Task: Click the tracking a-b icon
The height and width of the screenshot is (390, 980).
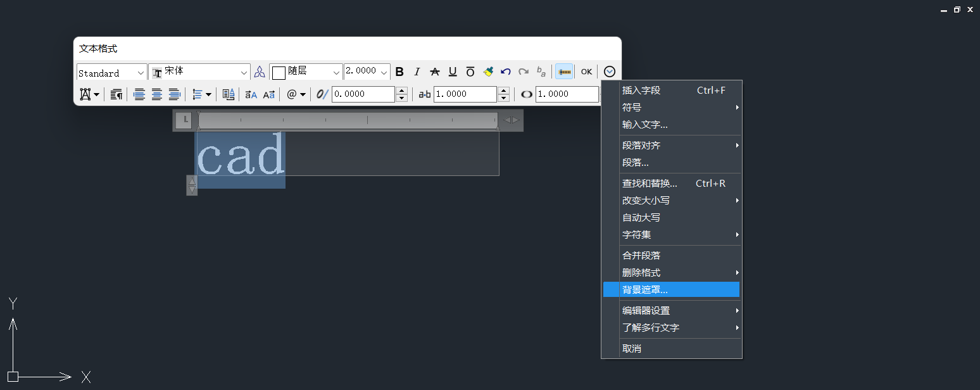Action: pos(425,94)
